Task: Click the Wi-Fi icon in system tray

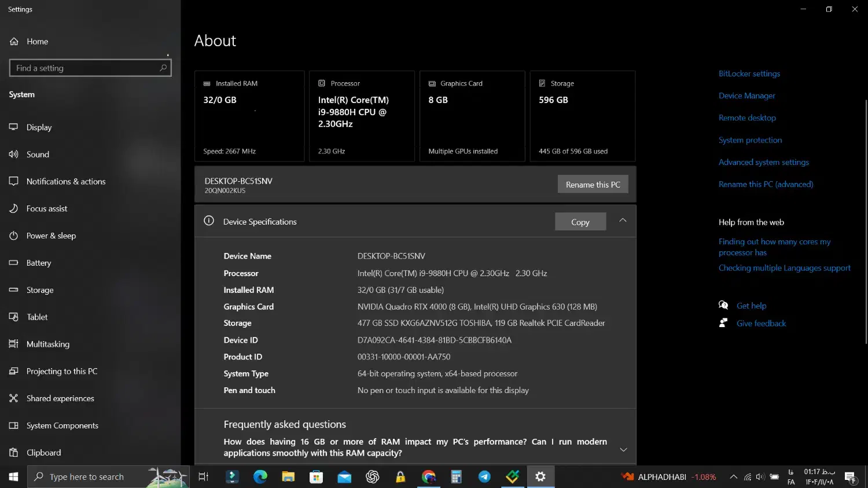Action: tap(746, 476)
